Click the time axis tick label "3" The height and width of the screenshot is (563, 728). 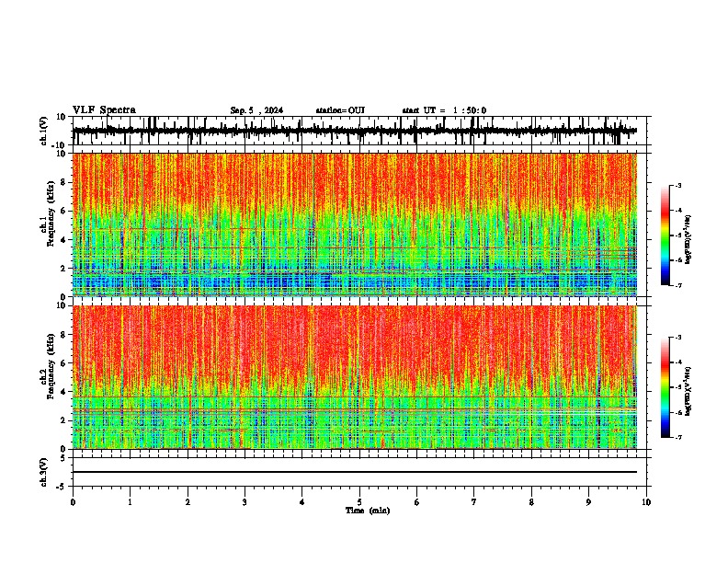(245, 502)
